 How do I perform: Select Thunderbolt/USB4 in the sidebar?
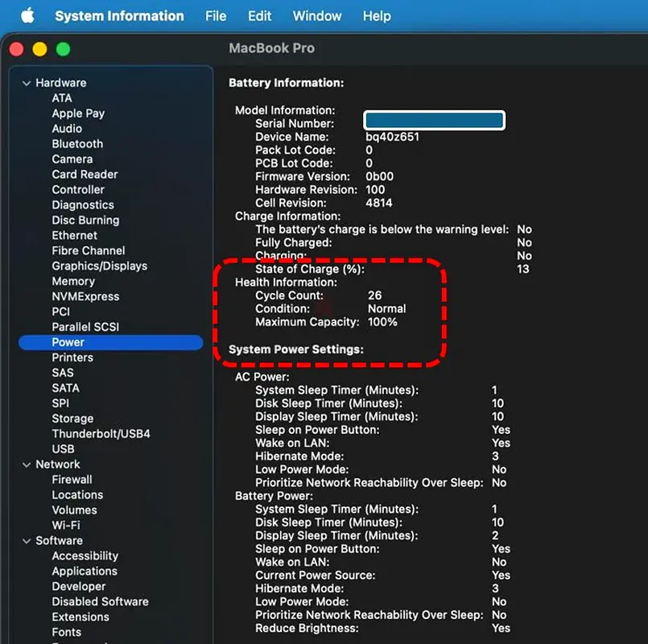click(101, 434)
